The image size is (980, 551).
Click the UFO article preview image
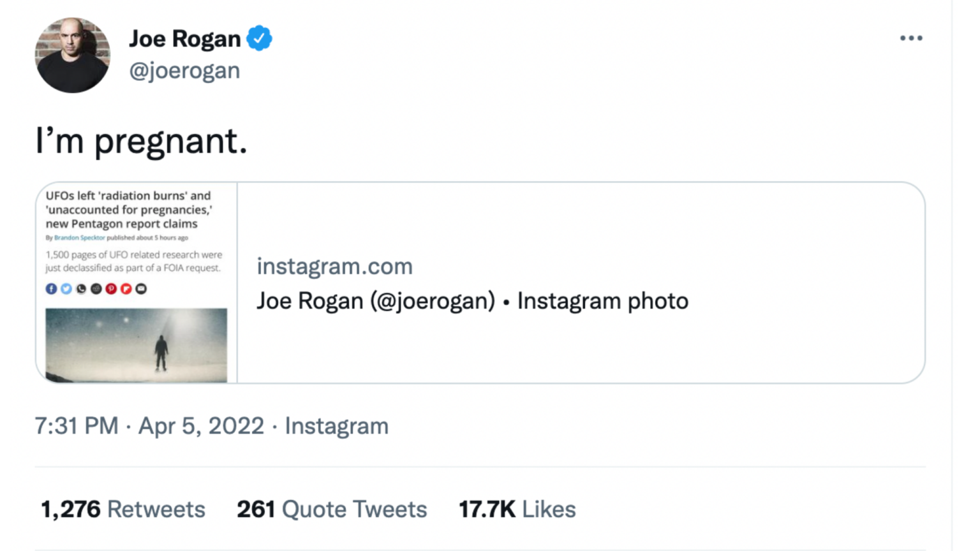coord(135,344)
